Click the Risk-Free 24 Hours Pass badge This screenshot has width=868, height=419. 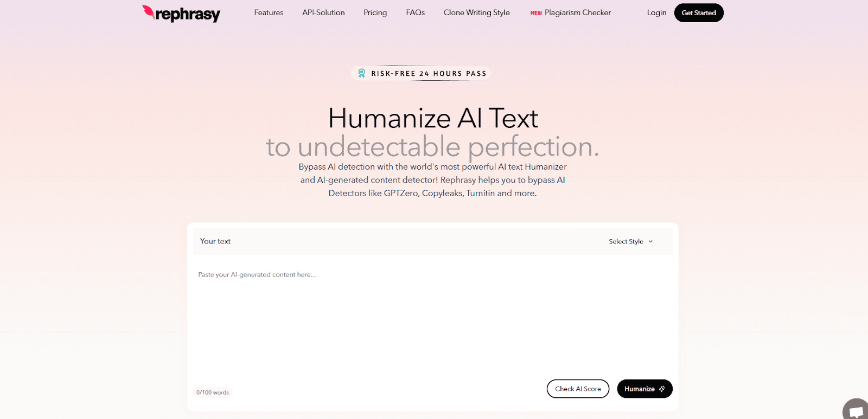tap(421, 73)
